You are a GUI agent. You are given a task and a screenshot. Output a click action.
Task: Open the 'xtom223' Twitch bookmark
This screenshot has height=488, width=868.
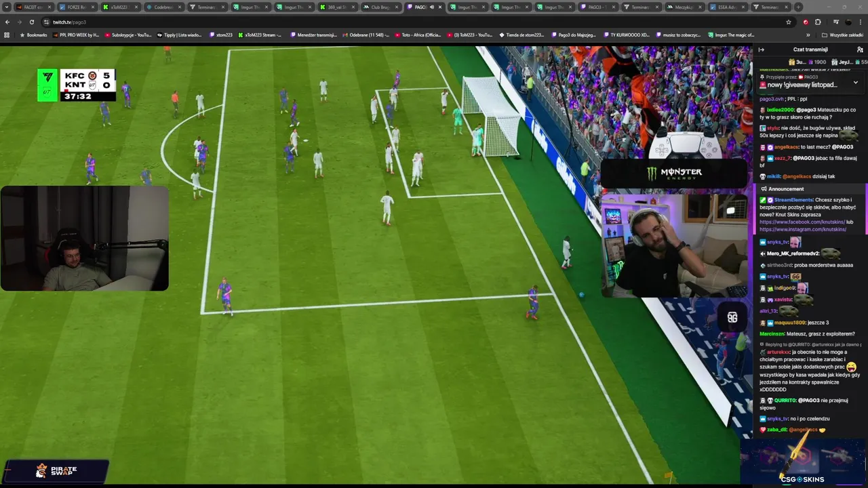[x=221, y=35]
